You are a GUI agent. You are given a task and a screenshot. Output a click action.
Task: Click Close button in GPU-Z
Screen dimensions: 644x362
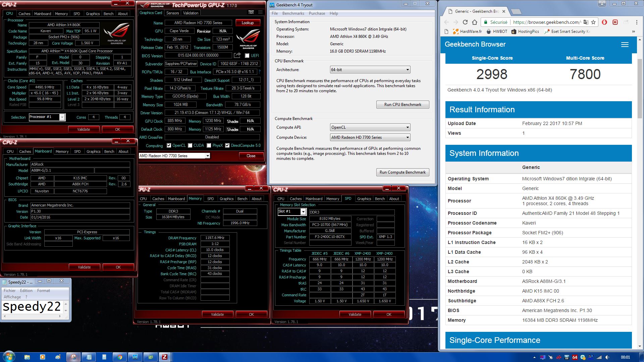point(251,156)
